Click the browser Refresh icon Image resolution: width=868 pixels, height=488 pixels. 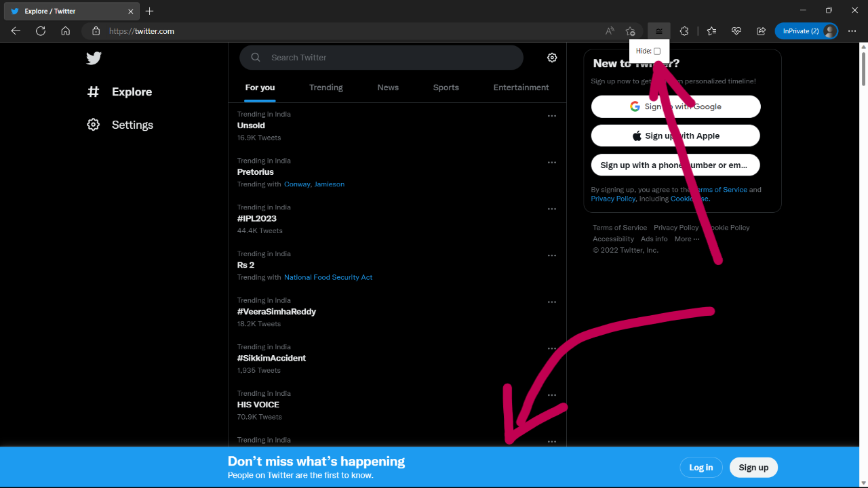tap(40, 30)
